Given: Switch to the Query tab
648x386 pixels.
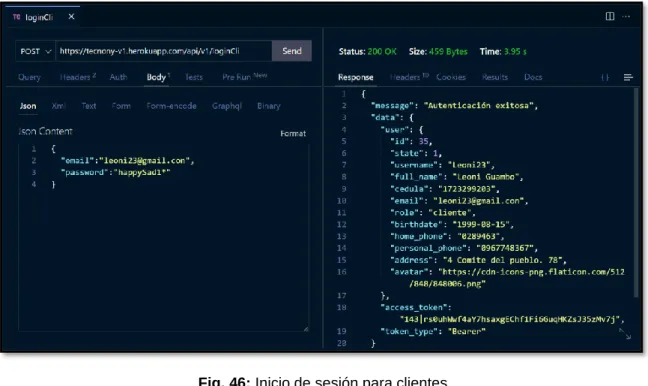Looking at the screenshot, I should [x=29, y=77].
